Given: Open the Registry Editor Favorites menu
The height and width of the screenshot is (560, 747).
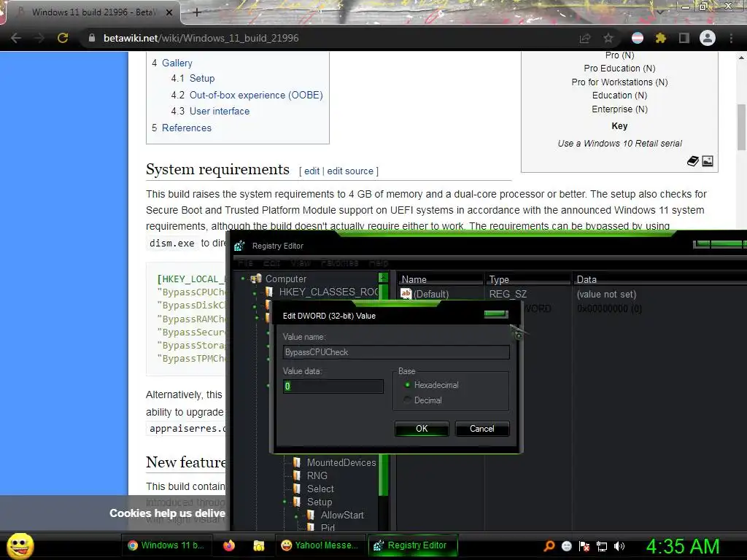Looking at the screenshot, I should coord(339,262).
